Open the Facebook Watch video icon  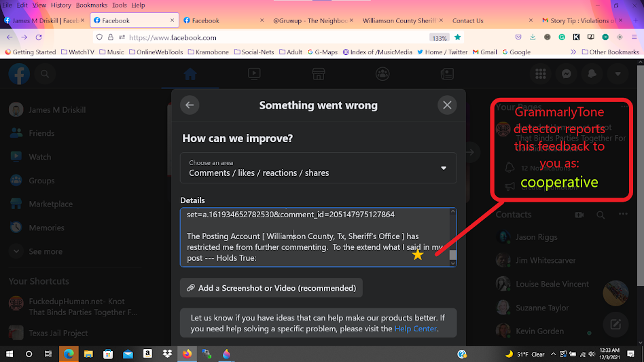coord(254,74)
